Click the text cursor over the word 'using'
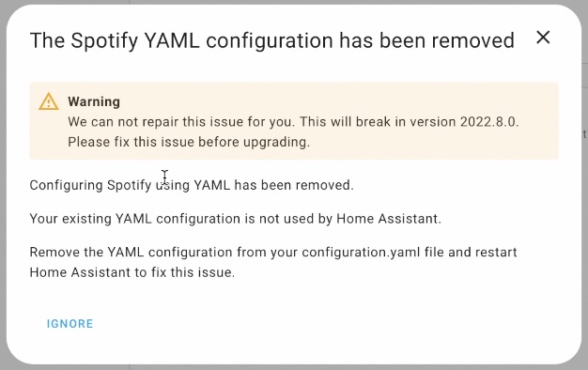The width and height of the screenshot is (588, 370). point(164,177)
